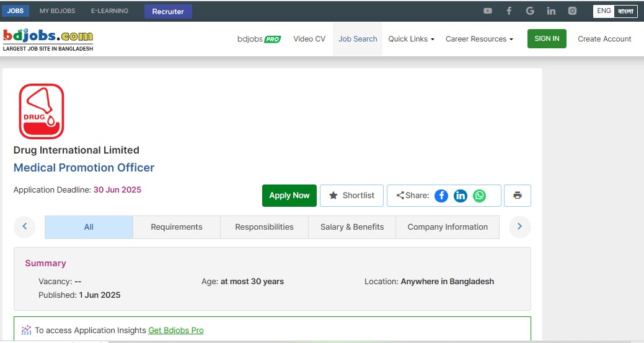Viewport: 644px width, 343px height.
Task: Open the Google icon in top bar
Action: (x=530, y=11)
